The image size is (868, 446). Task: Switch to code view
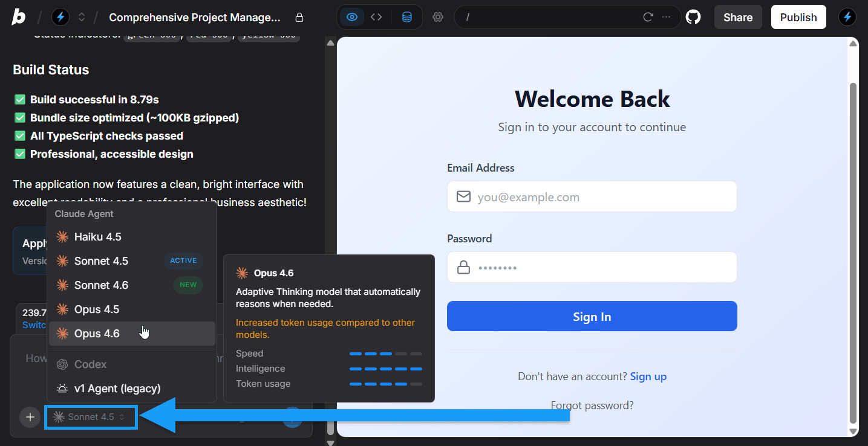(x=376, y=16)
